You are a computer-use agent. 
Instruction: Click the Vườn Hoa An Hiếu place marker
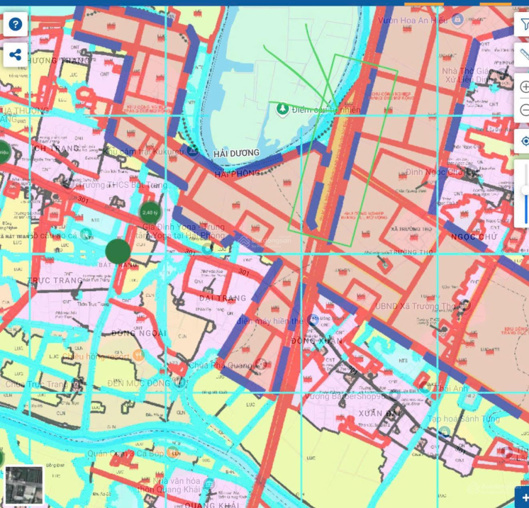coord(457,19)
